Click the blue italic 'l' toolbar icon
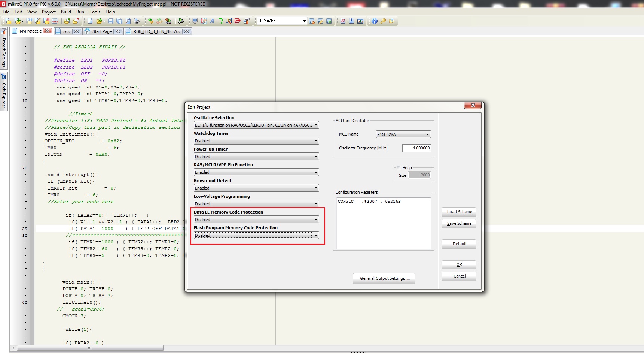644x354 pixels. 352,21
